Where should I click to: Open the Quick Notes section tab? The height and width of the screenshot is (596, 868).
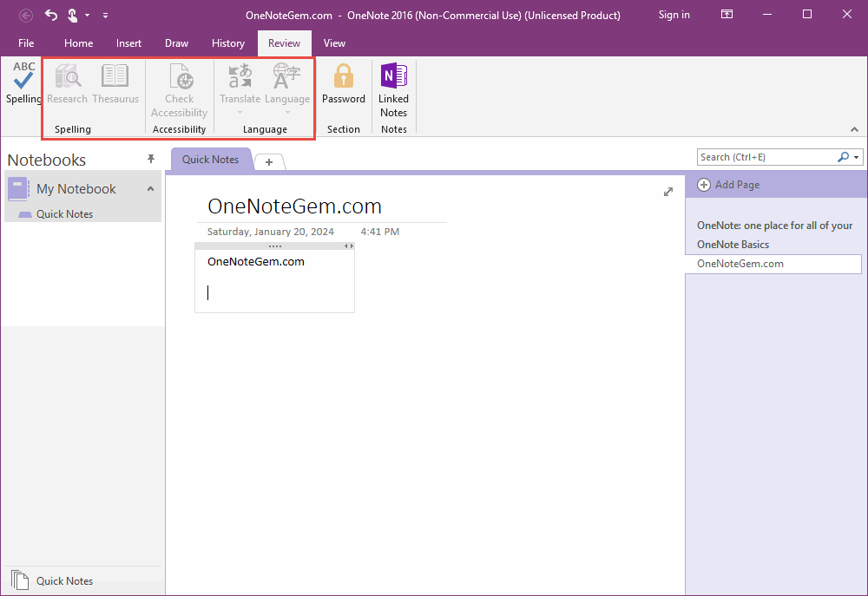click(210, 160)
